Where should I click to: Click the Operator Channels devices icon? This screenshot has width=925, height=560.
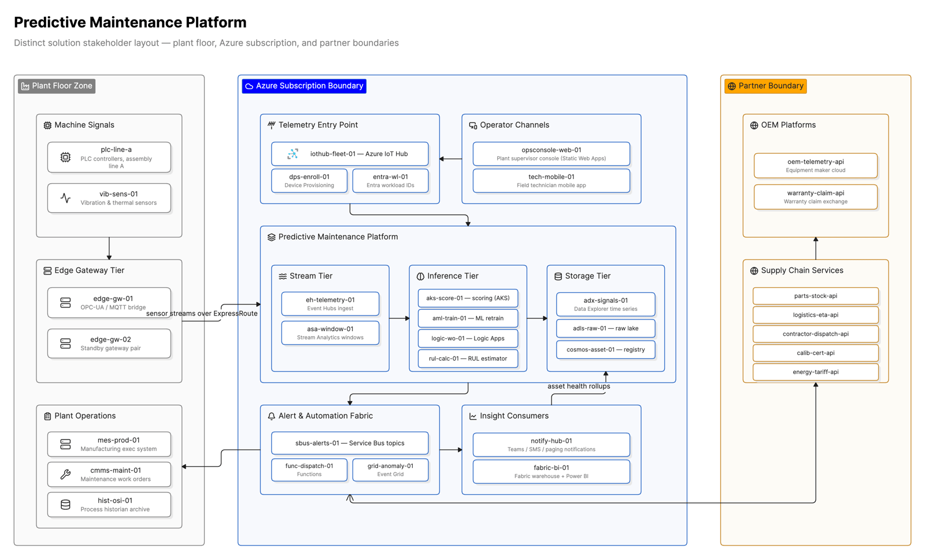pos(473,125)
